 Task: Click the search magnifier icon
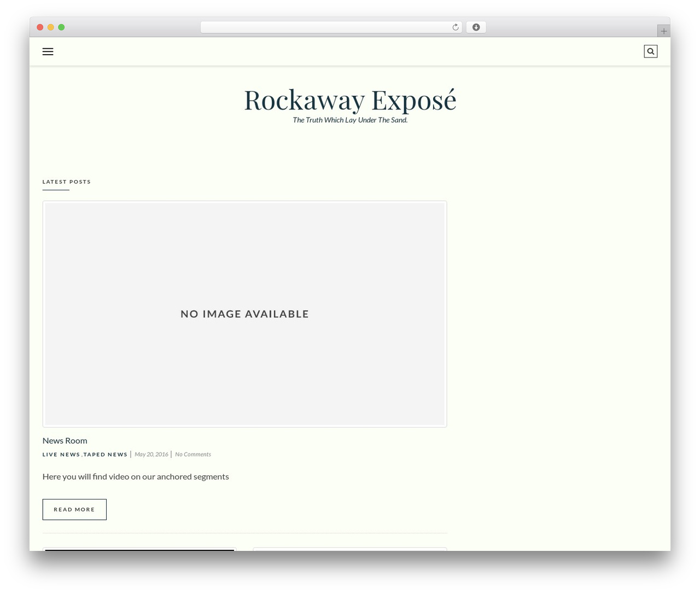click(x=650, y=51)
